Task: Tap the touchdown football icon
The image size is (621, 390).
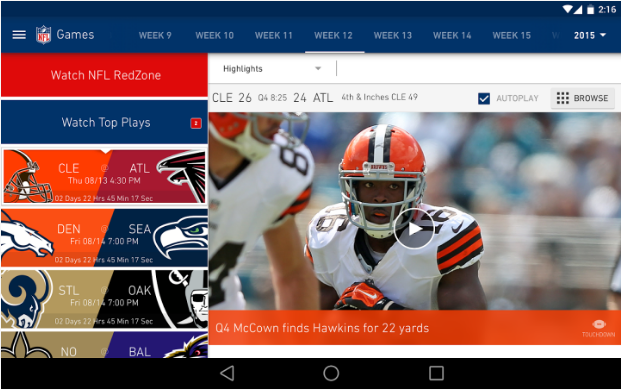Action: pos(599,324)
